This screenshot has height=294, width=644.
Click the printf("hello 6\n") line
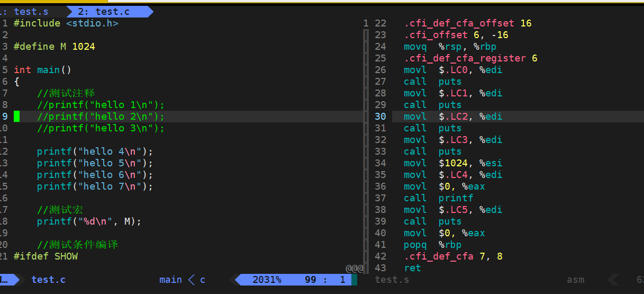(x=95, y=175)
